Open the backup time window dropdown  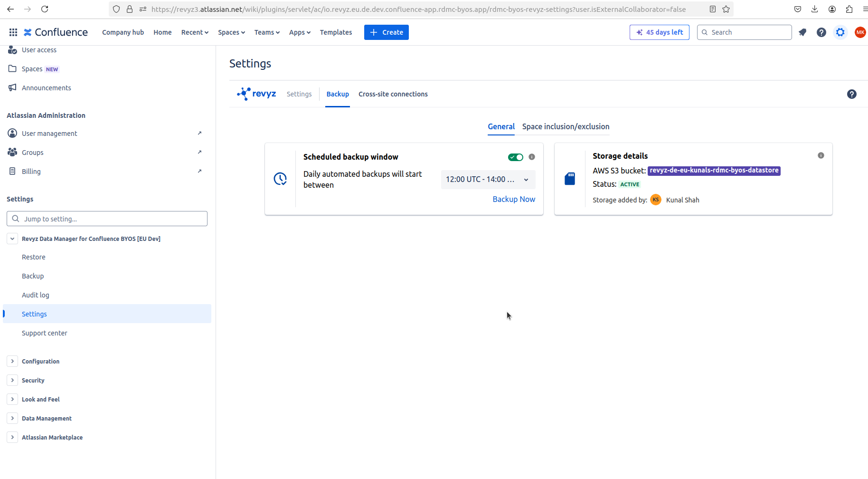488,179
